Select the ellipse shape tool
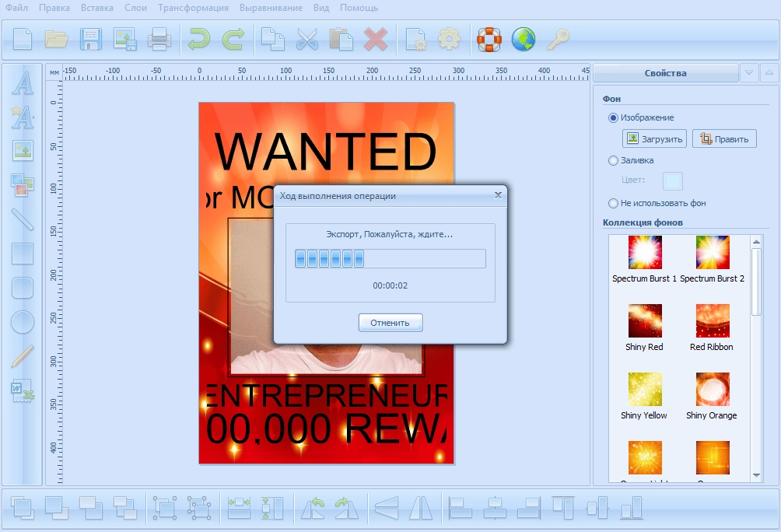 [23, 322]
